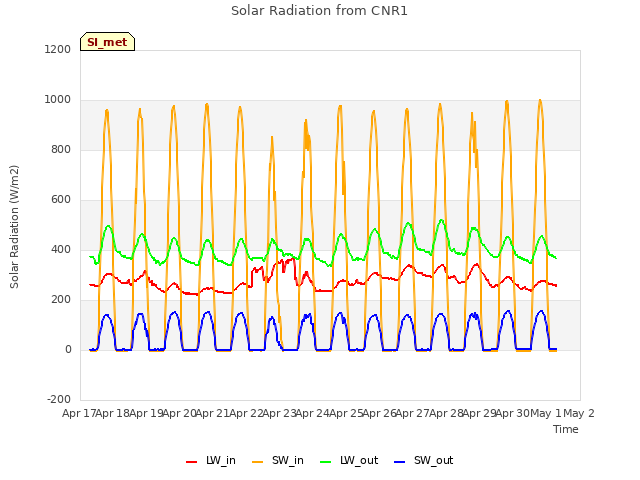Toggle the SW_out legend entry
The width and height of the screenshot is (640, 480).
click(424, 460)
